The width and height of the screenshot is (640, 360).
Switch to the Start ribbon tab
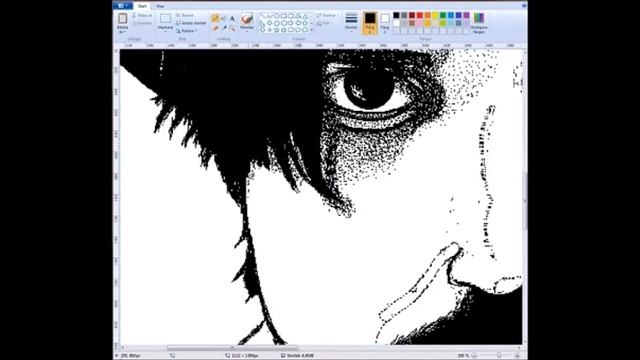pyautogui.click(x=142, y=6)
